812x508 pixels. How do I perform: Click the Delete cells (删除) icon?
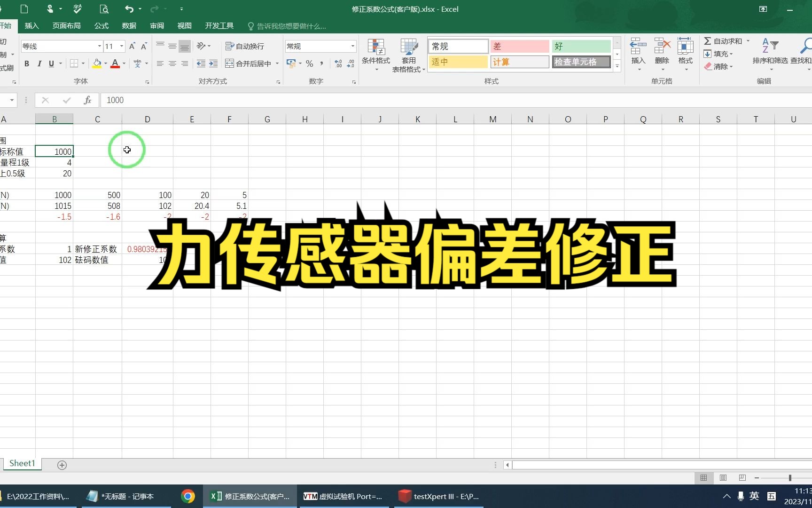tap(662, 54)
